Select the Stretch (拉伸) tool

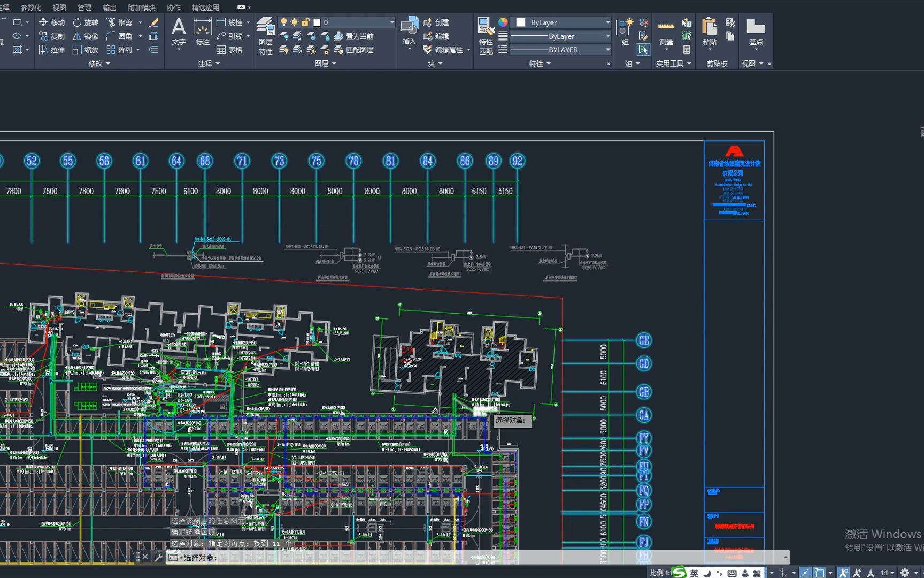tap(52, 50)
